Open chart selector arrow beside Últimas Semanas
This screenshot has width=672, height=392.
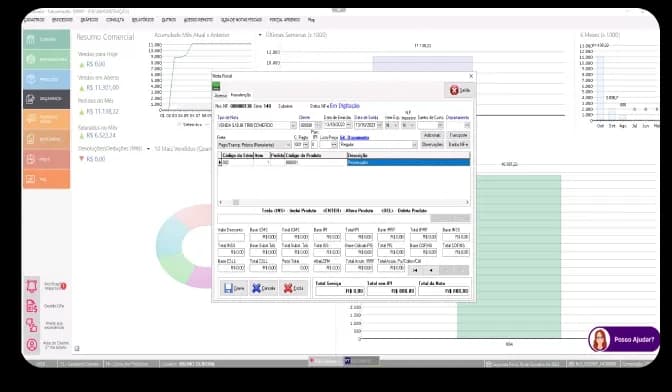(x=260, y=35)
